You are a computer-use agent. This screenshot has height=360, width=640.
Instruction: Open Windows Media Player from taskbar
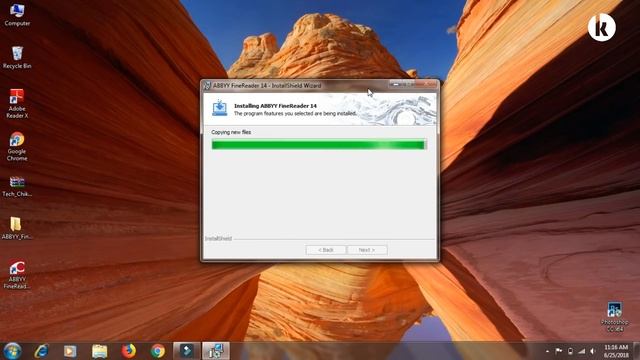70,351
